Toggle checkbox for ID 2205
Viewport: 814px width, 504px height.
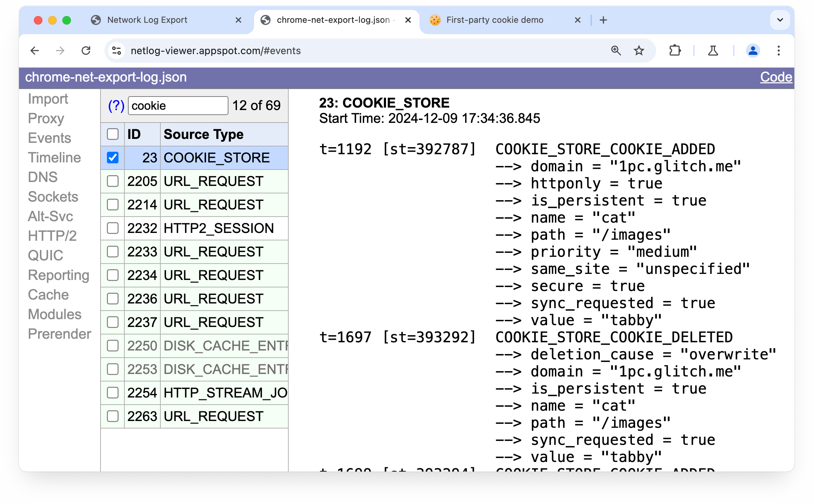click(112, 181)
